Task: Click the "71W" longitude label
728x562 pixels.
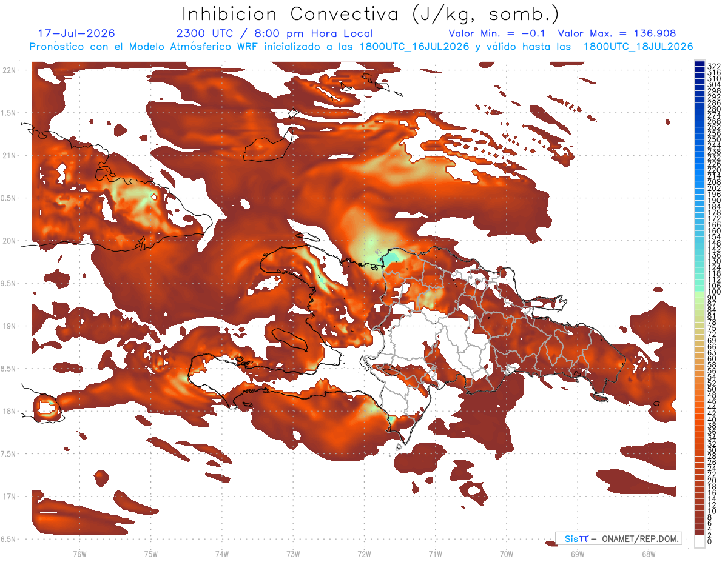Action: click(x=435, y=554)
